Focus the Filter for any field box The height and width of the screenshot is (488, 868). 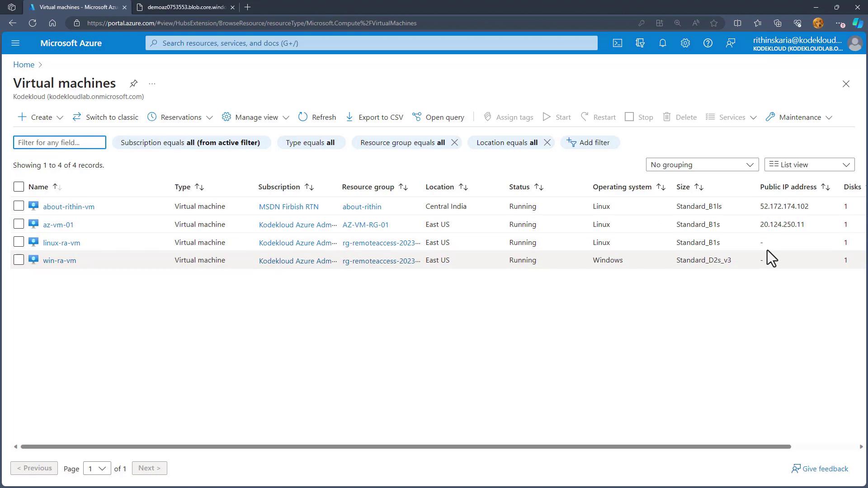click(59, 142)
